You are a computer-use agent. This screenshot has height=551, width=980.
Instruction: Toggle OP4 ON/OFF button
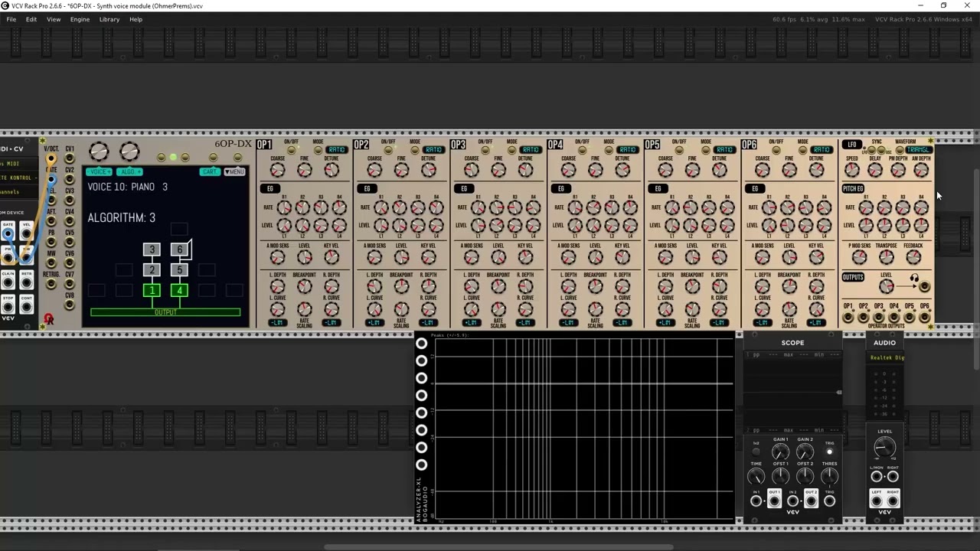click(x=582, y=149)
